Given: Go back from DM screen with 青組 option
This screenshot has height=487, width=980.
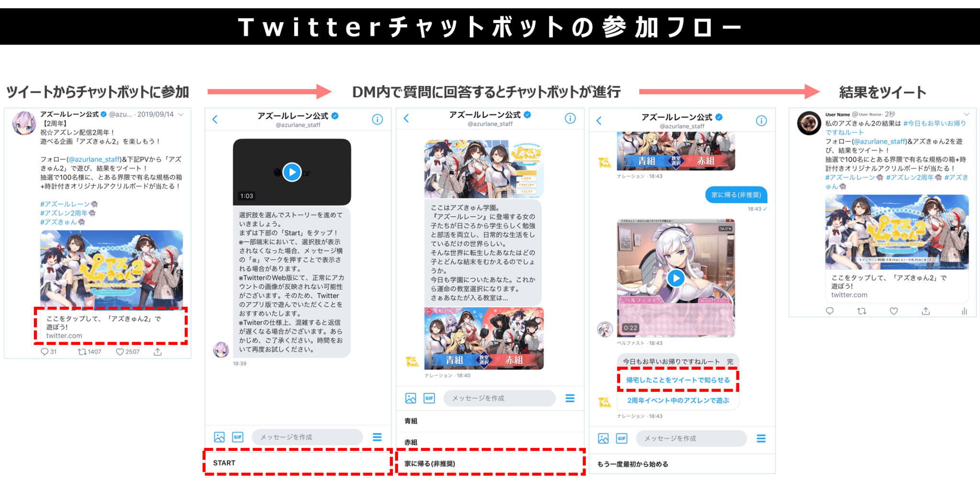Looking at the screenshot, I should point(406,118).
